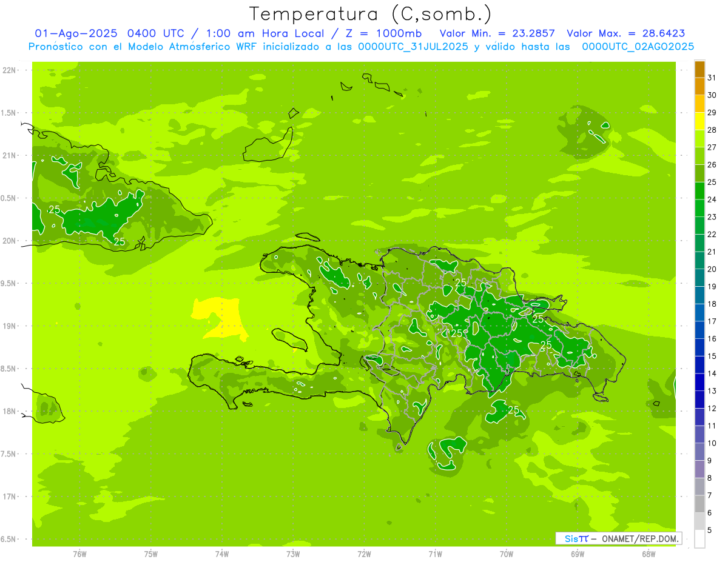Click the colorbar label "13"
728x562 pixels.
click(x=712, y=391)
